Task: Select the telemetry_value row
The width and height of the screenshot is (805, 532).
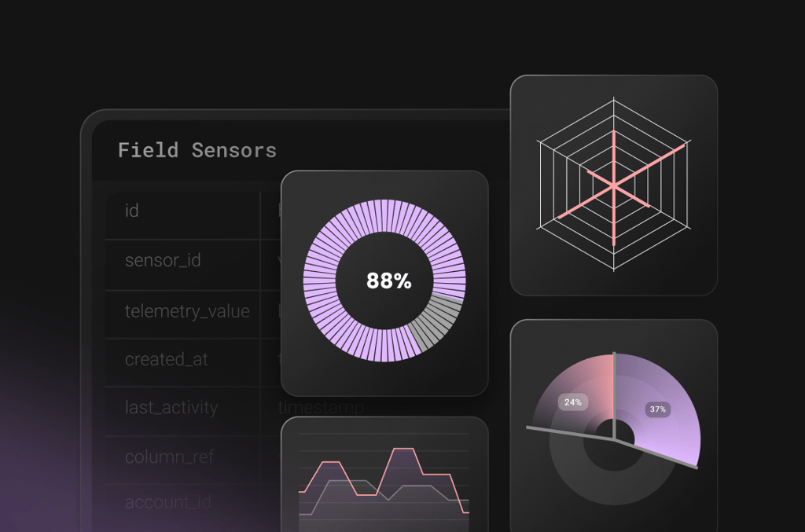Action: 187,311
